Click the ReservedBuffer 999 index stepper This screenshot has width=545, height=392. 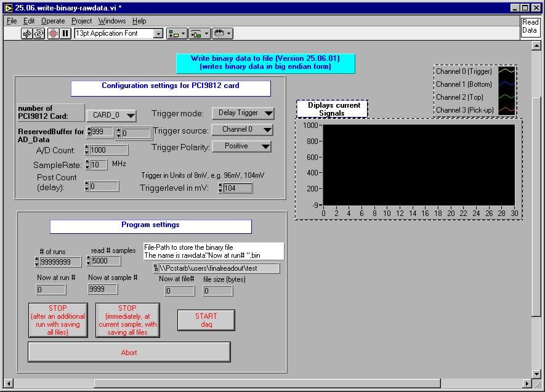(x=89, y=132)
